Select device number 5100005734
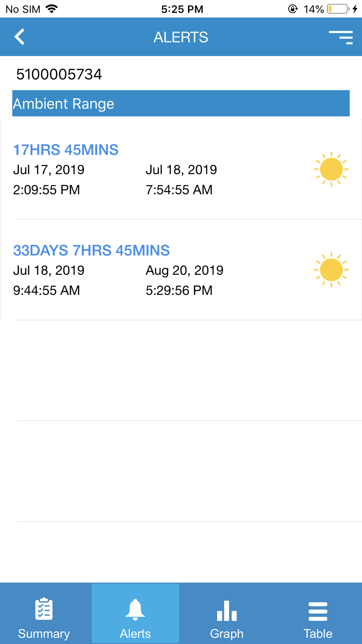362x644 pixels. (59, 75)
